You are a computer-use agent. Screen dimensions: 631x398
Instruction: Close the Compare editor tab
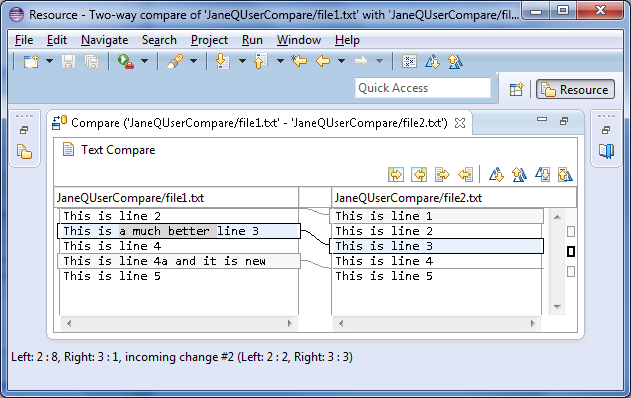click(x=460, y=123)
